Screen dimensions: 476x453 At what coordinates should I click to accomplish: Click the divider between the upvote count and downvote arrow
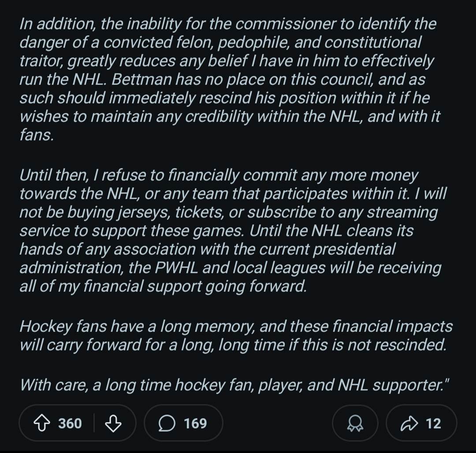click(x=94, y=423)
